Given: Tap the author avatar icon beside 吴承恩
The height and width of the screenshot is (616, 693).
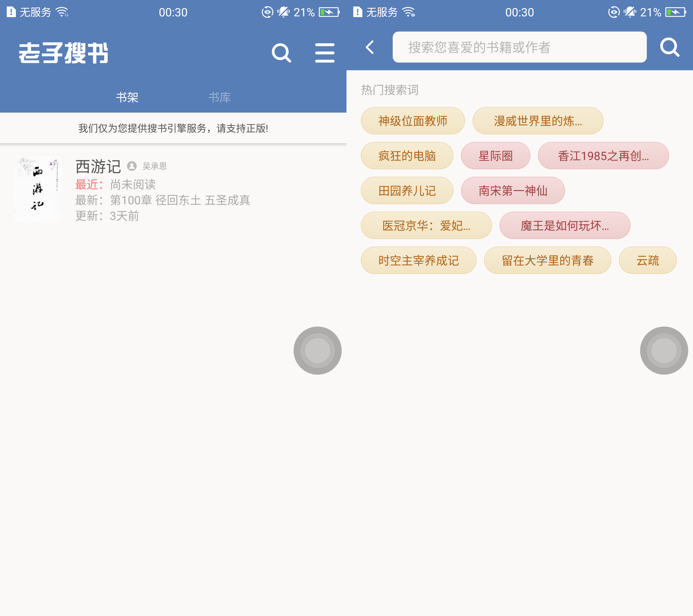Looking at the screenshot, I should tap(132, 166).
